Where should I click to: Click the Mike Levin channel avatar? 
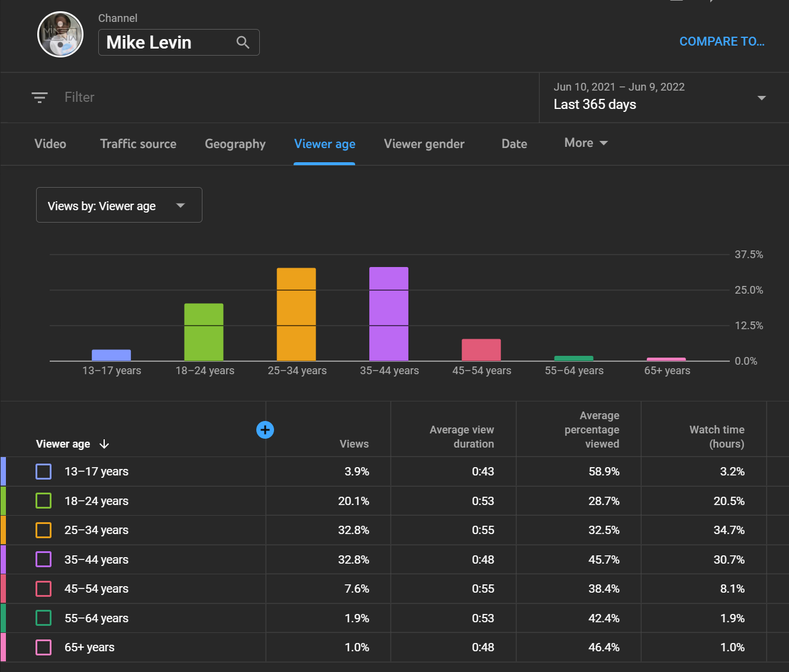60,34
